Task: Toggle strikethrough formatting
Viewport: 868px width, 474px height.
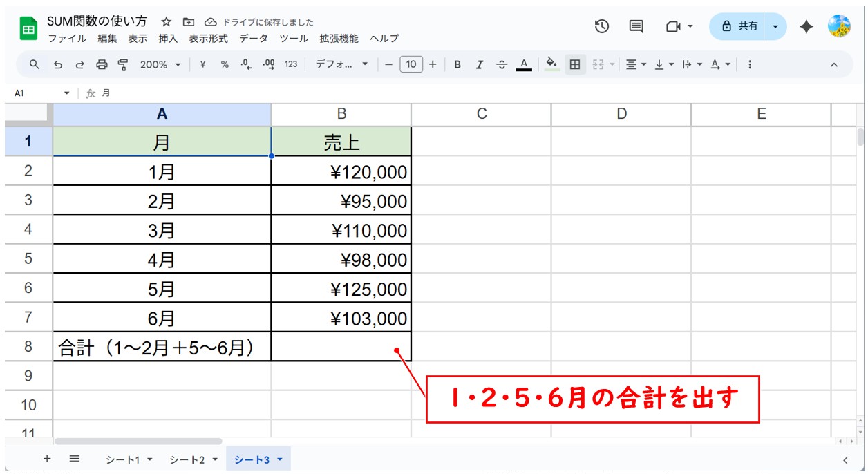Action: (x=502, y=64)
